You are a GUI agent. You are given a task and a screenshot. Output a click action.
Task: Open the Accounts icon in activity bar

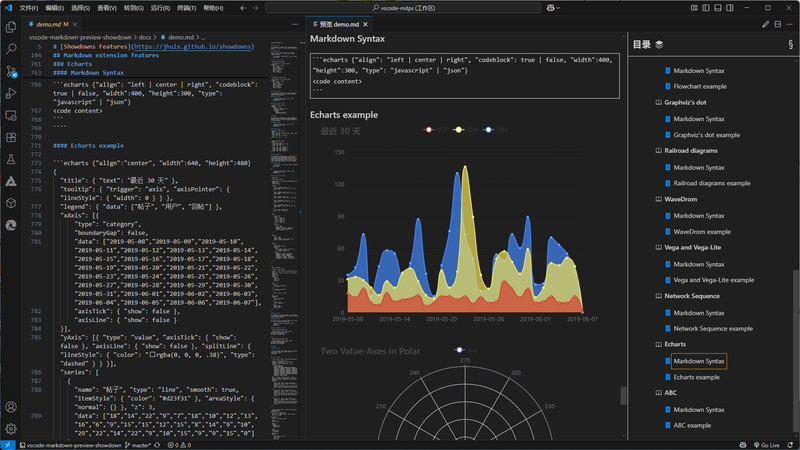[11, 407]
